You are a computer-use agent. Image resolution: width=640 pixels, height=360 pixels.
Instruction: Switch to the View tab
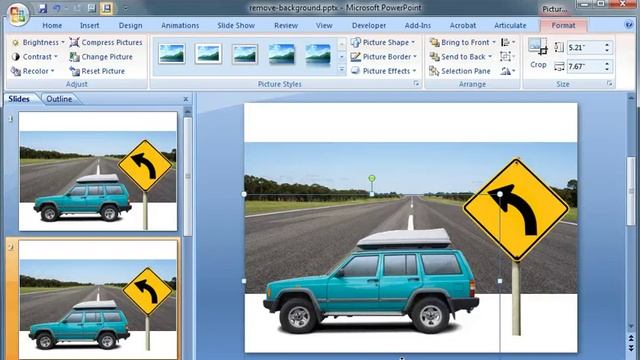click(x=324, y=25)
